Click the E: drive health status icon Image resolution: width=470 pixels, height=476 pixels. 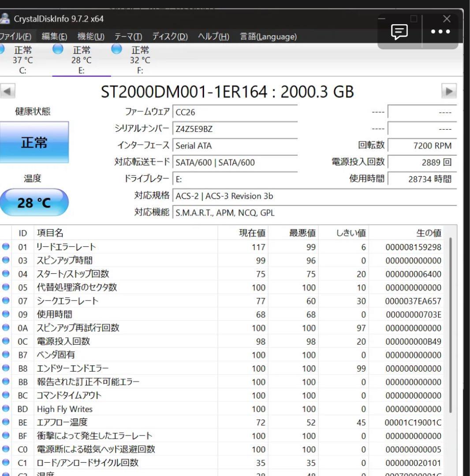[x=58, y=50]
